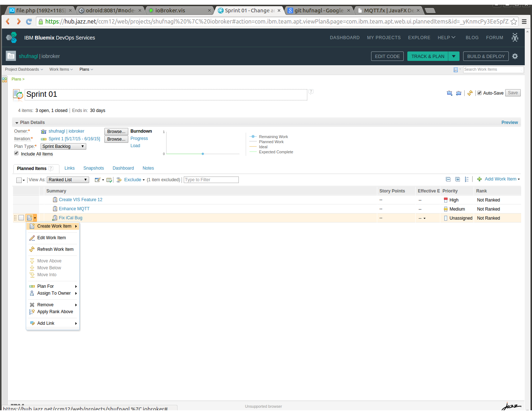Screen dimensions: 532x415
Task: Click Browse button next to Owner
Action: [116, 132]
